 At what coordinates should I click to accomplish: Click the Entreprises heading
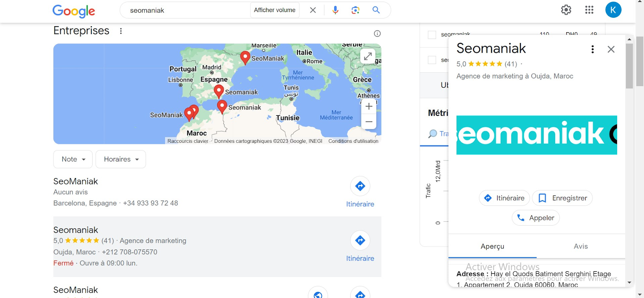[81, 31]
